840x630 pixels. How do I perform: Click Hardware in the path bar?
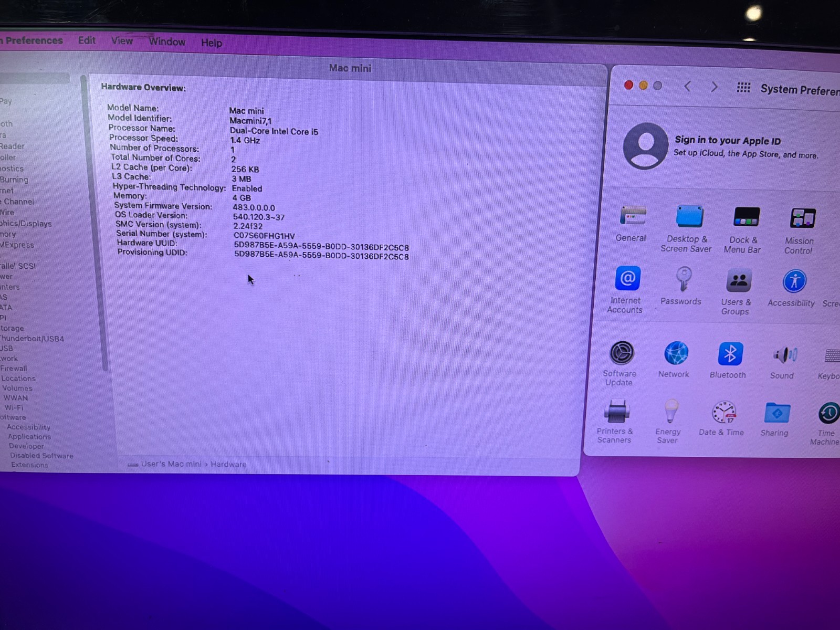[228, 465]
